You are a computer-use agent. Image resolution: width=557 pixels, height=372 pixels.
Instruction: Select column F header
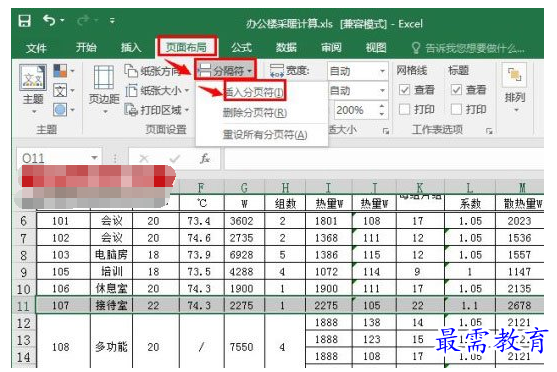pyautogui.click(x=201, y=187)
